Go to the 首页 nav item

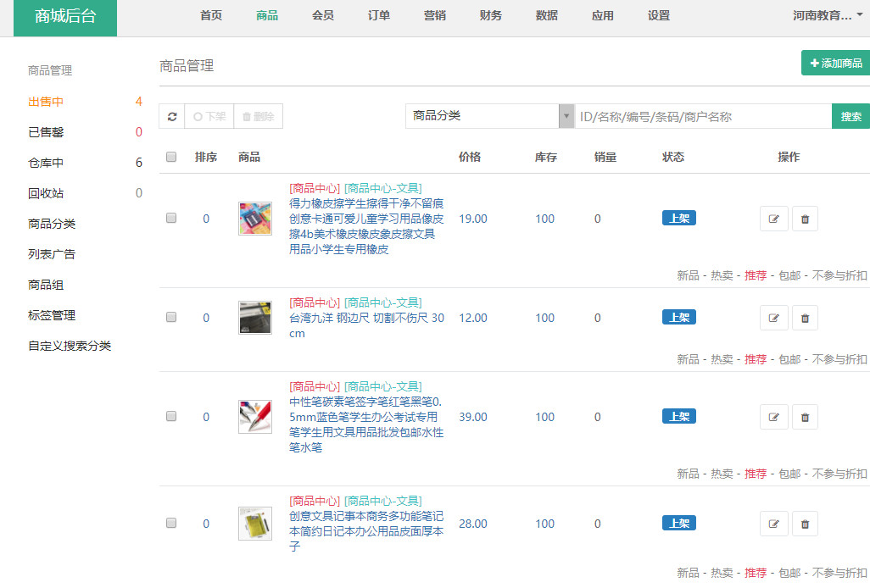pyautogui.click(x=211, y=15)
